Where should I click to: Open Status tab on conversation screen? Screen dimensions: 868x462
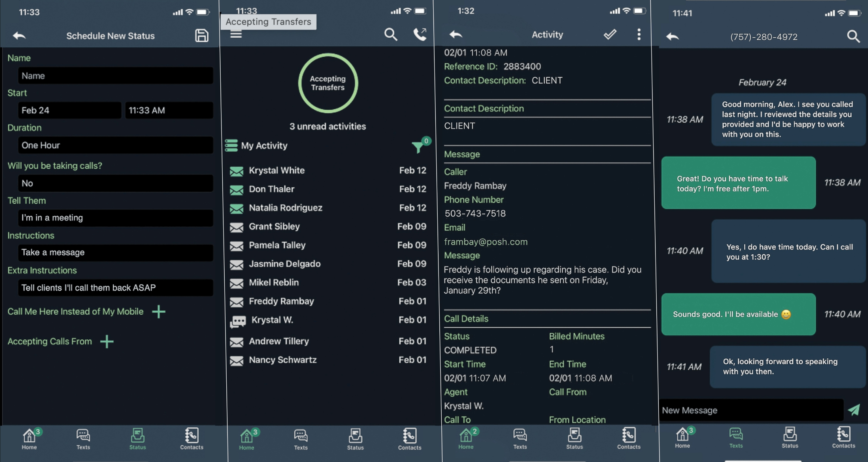tap(790, 437)
